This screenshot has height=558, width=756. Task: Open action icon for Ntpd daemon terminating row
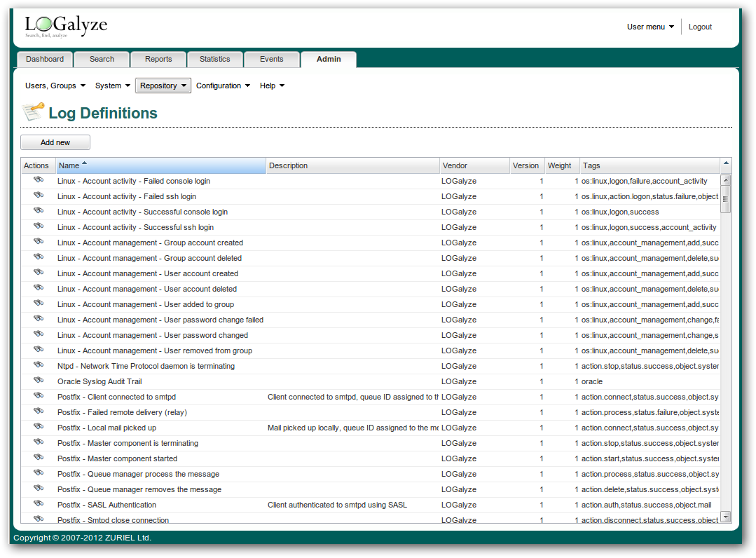[39, 365]
